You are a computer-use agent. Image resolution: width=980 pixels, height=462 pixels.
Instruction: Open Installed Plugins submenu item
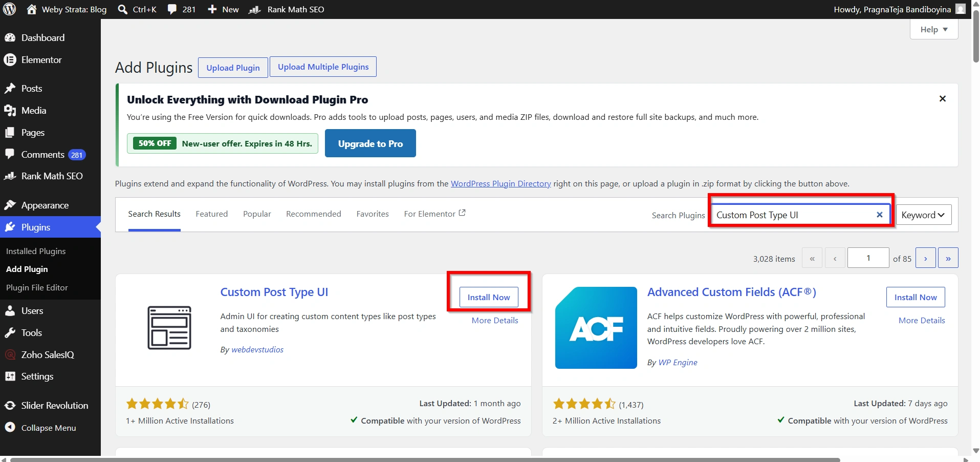tap(36, 251)
